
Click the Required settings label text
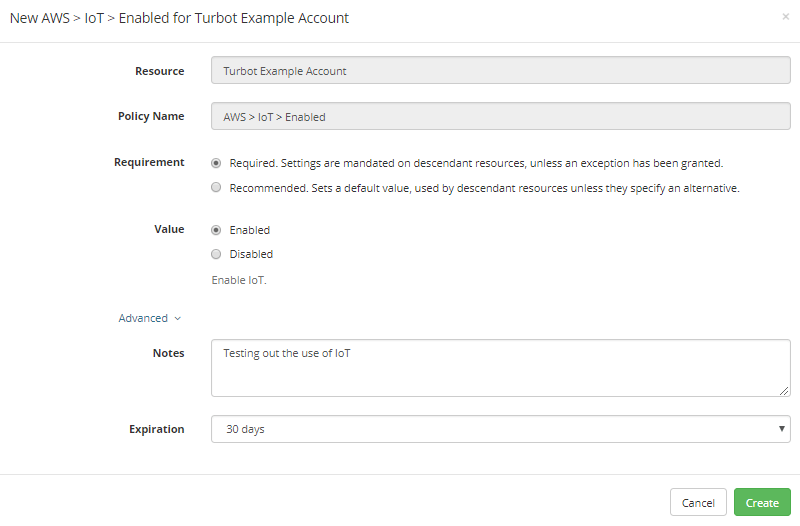476,163
